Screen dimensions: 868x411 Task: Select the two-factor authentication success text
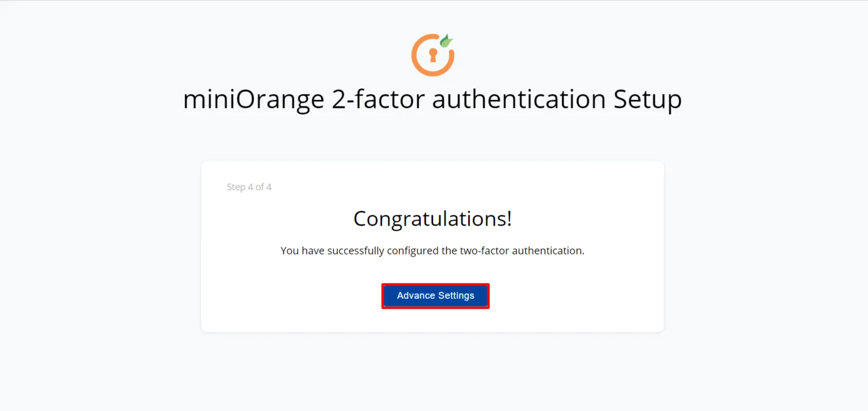pyautogui.click(x=432, y=250)
